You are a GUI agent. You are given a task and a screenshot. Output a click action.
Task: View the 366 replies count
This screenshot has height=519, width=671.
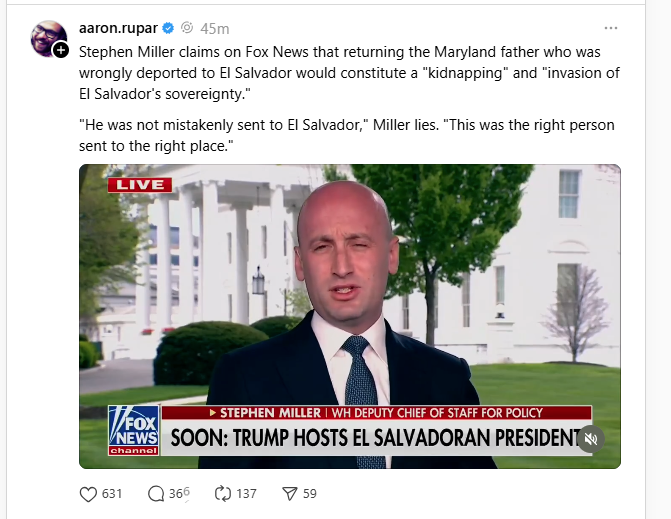click(179, 494)
